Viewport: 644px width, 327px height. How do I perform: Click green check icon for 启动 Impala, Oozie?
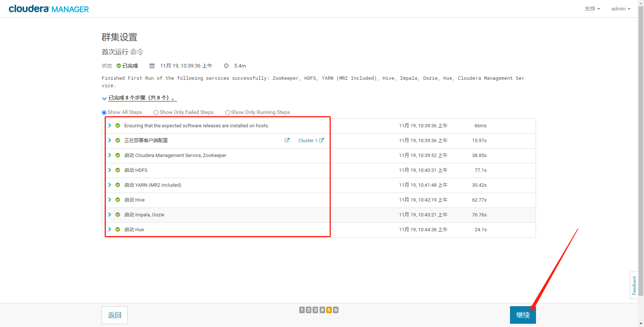coord(118,215)
